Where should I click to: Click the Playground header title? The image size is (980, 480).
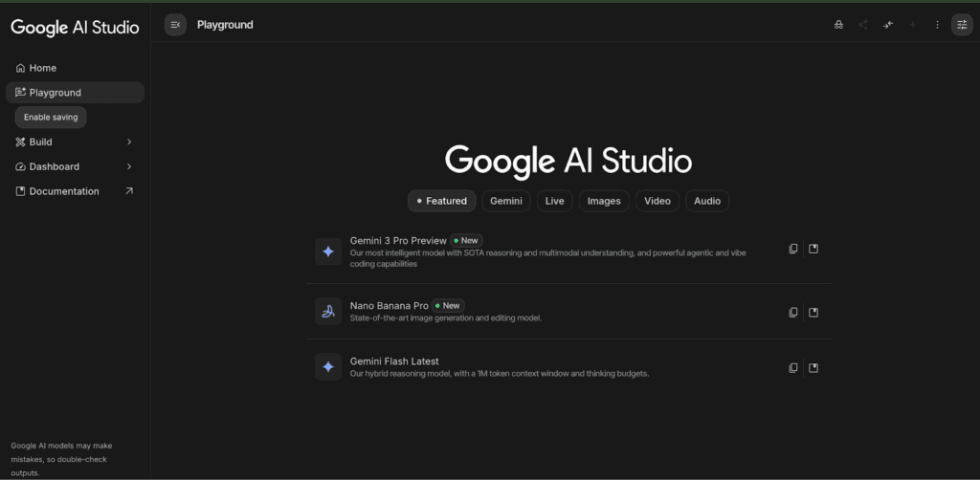tap(225, 25)
